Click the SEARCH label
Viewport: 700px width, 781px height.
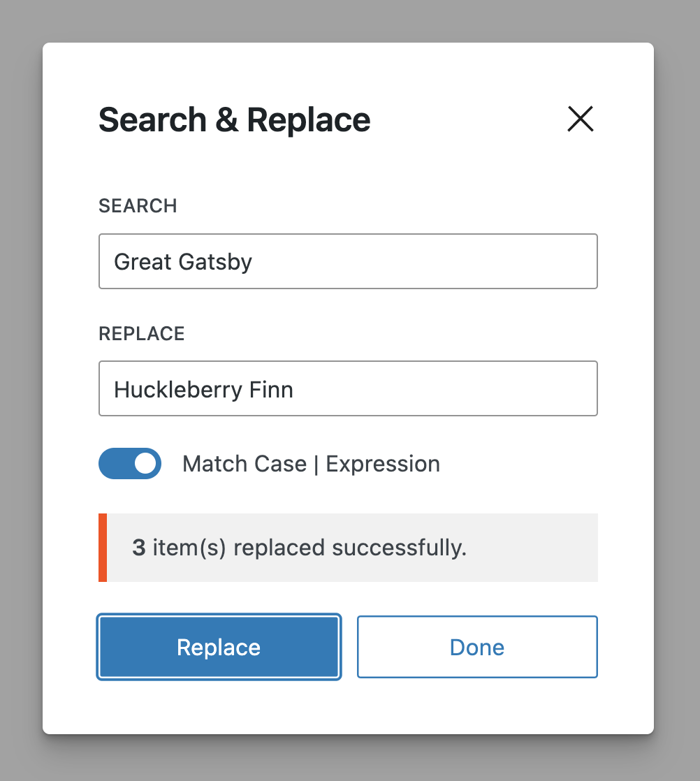point(138,205)
